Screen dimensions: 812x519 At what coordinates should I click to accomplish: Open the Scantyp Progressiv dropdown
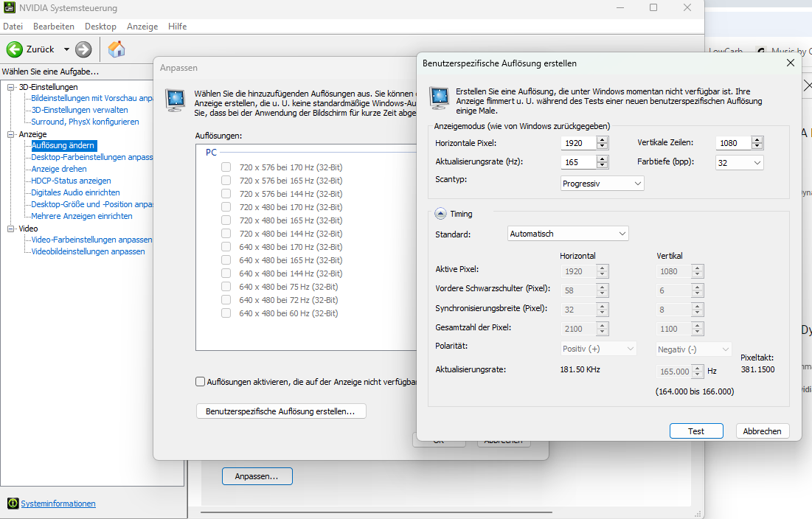pos(603,183)
